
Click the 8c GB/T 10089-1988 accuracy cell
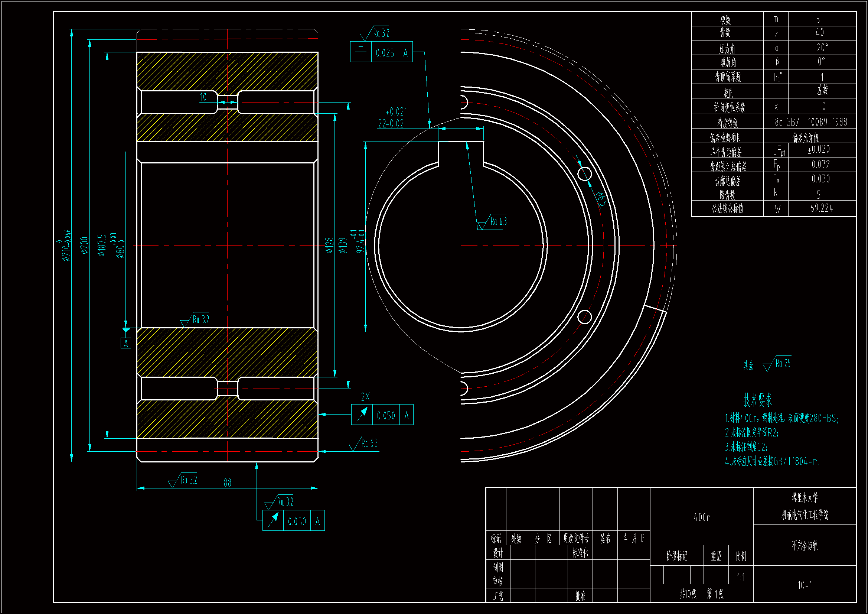[x=810, y=122]
